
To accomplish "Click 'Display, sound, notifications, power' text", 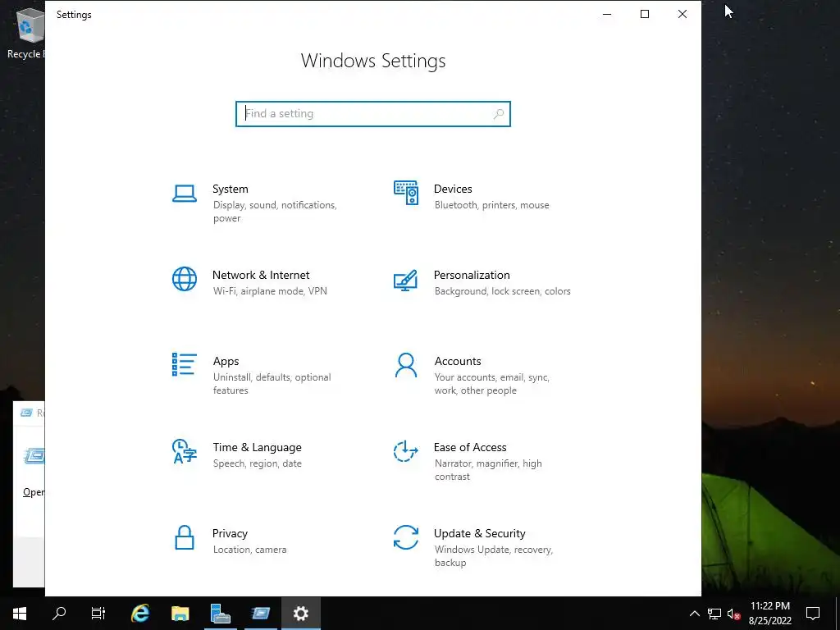I will [x=275, y=212].
